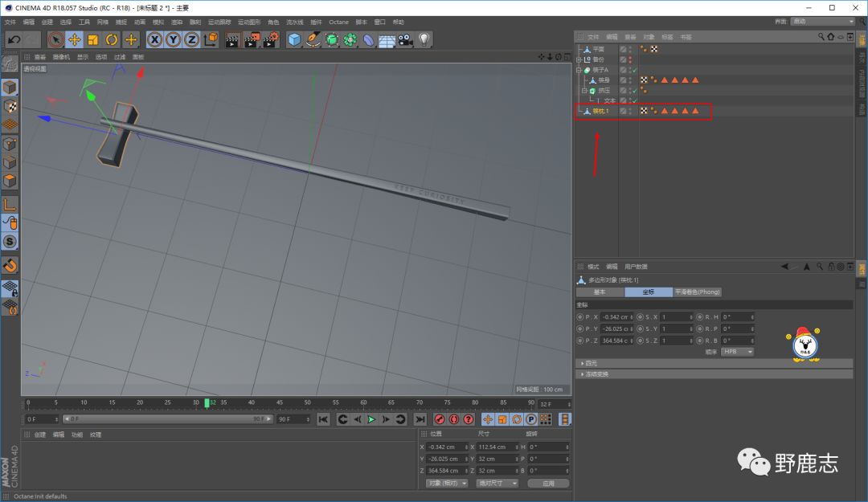
Task: Open the Octane menu
Action: click(x=338, y=22)
